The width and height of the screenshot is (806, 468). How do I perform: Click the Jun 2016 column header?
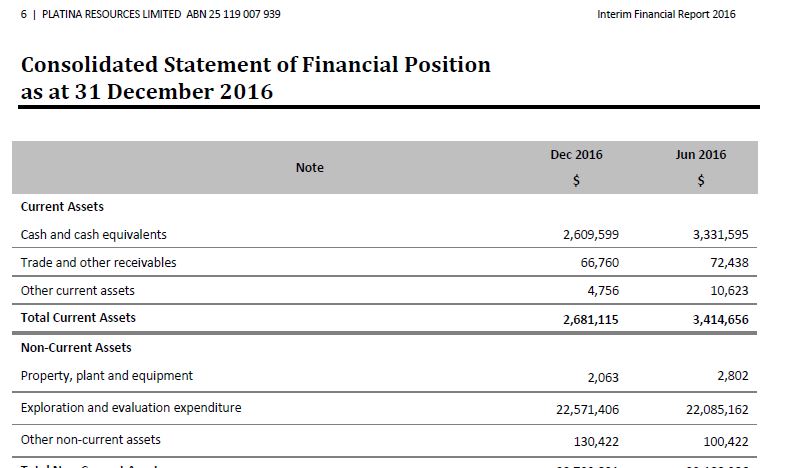click(701, 155)
